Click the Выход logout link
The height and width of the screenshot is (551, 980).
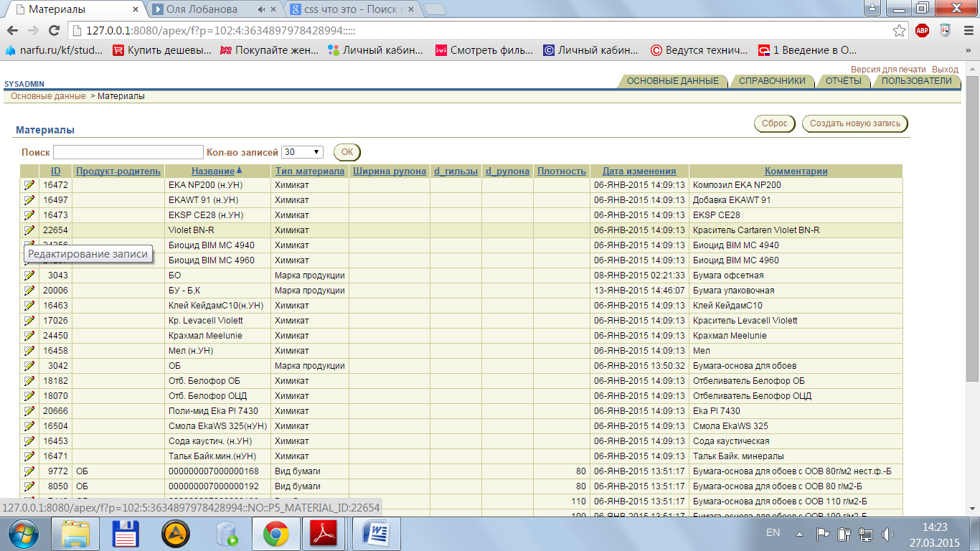[945, 70]
